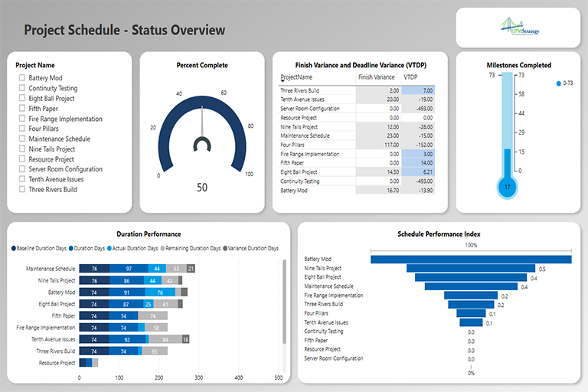Toggle Duration Days legend marker
The image size is (588, 392).
71,248
